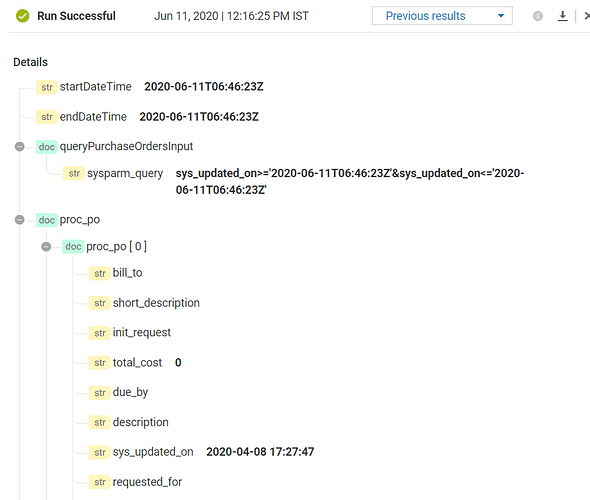590x500 pixels.
Task: Select the sys_updated_on field row
Action: (x=201, y=452)
